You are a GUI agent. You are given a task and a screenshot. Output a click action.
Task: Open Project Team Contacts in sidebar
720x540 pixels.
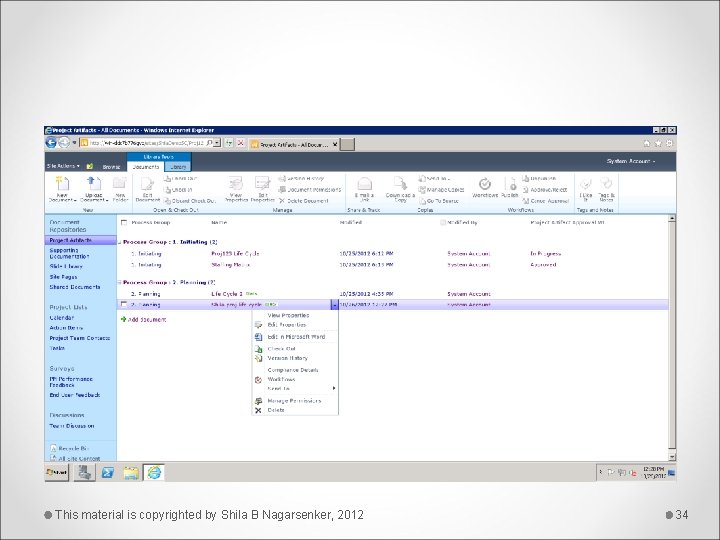point(80,338)
